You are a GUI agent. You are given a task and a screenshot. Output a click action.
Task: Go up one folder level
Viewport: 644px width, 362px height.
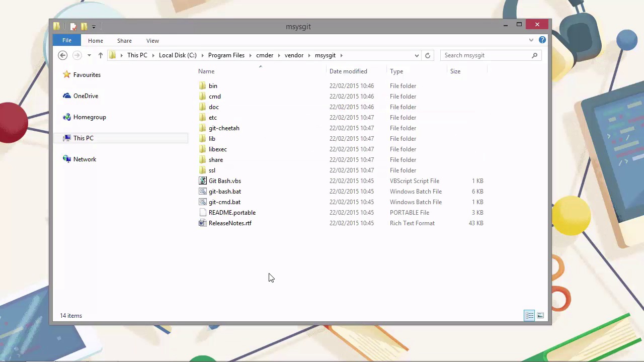[101, 55]
